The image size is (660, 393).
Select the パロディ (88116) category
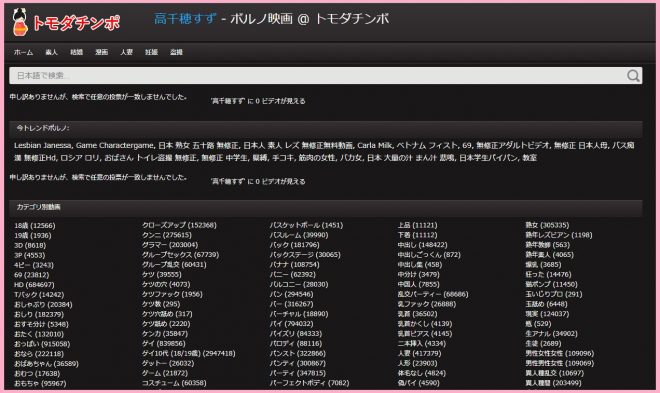[x=295, y=343]
